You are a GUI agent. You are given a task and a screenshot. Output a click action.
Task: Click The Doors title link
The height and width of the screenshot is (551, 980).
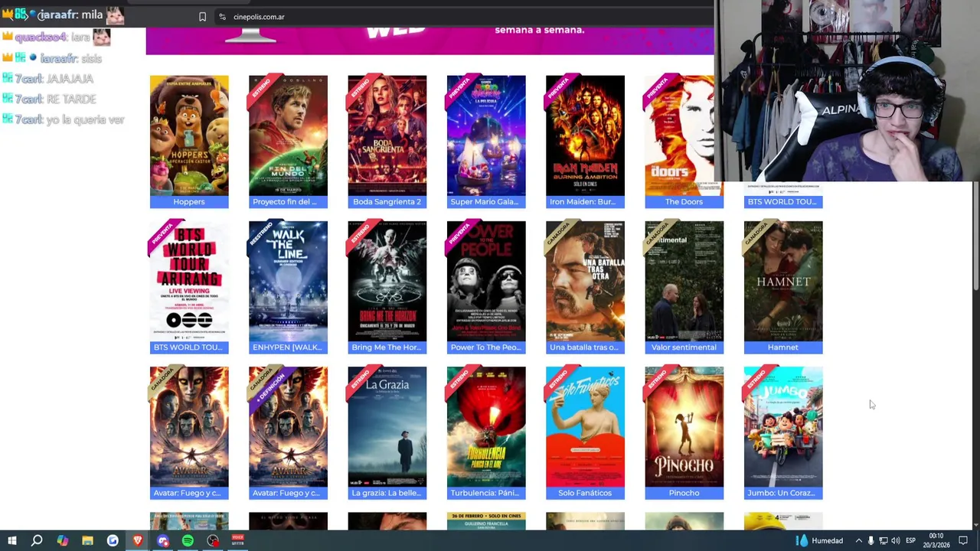[684, 202]
